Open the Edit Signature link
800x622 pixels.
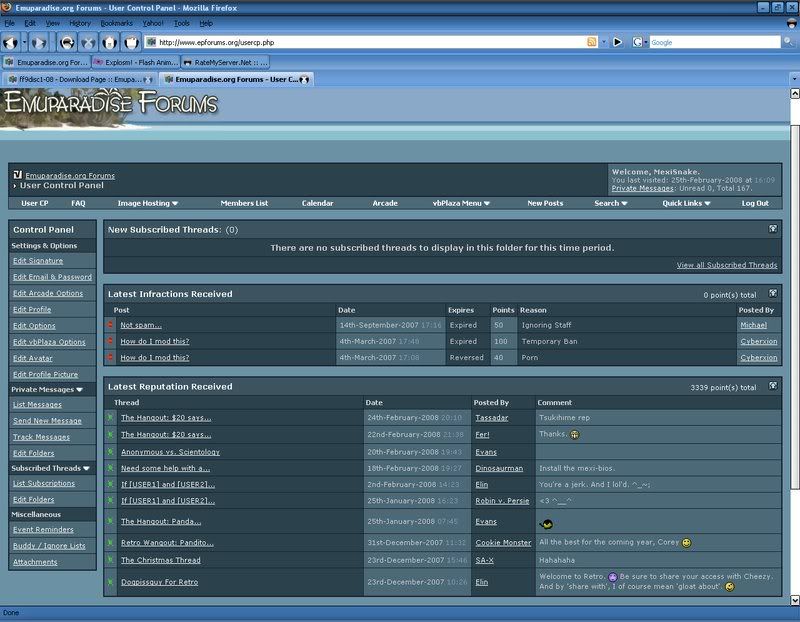38,261
